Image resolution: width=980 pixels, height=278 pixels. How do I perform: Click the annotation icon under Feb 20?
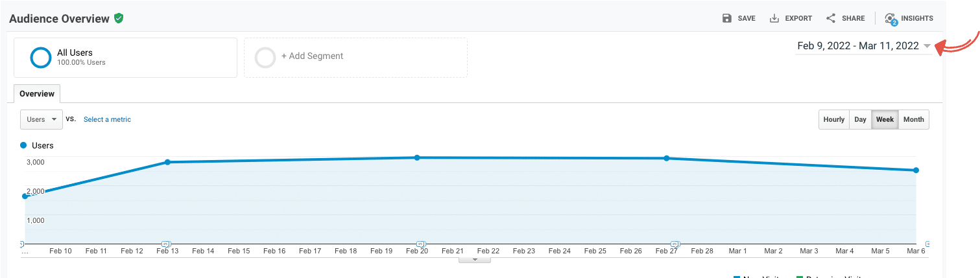420,244
